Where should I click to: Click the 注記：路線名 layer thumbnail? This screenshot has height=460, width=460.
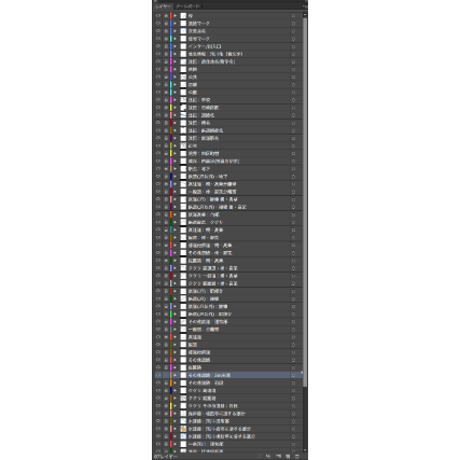[183, 115]
